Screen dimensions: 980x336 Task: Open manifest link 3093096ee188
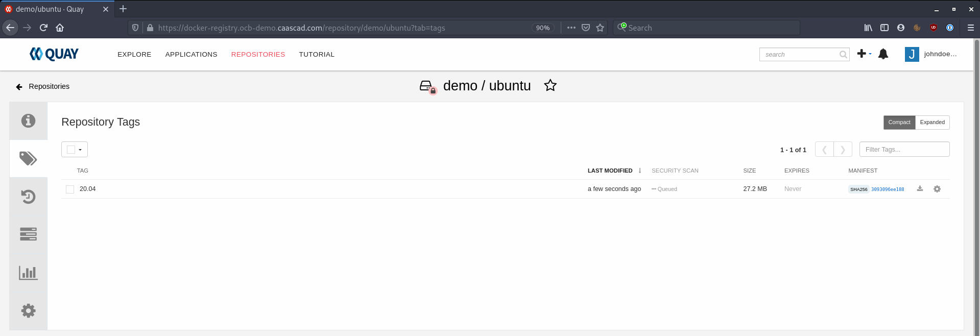pos(888,189)
